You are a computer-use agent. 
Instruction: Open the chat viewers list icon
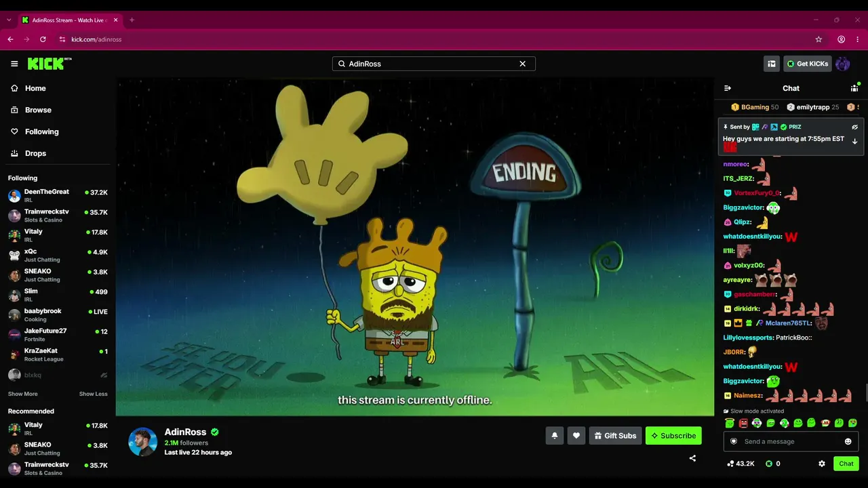[854, 88]
